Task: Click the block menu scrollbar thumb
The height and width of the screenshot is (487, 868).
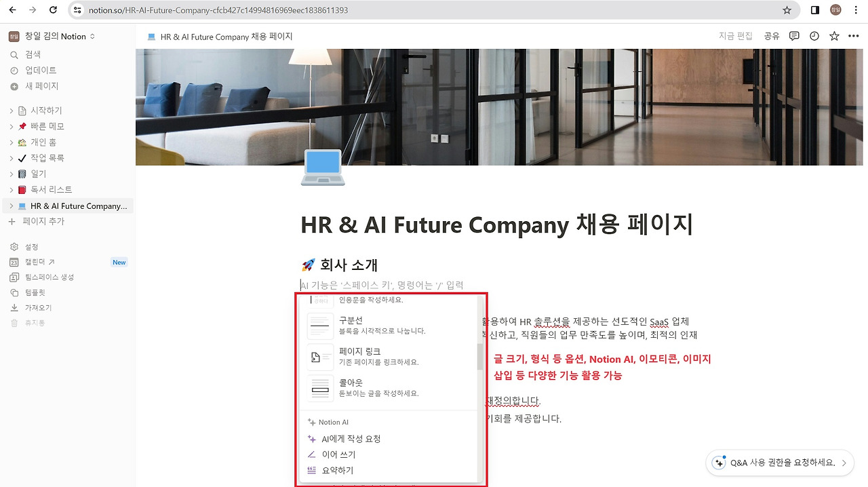Action: [480, 357]
